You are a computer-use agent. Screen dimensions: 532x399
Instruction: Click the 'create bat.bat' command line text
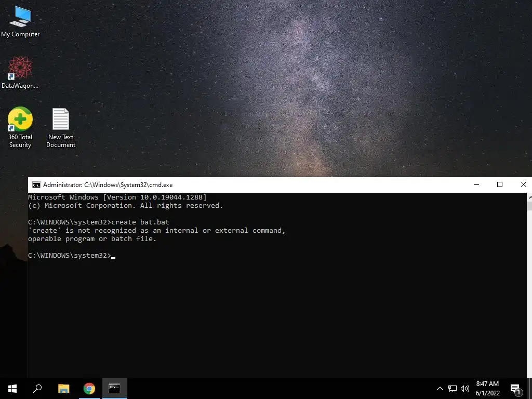tap(140, 222)
